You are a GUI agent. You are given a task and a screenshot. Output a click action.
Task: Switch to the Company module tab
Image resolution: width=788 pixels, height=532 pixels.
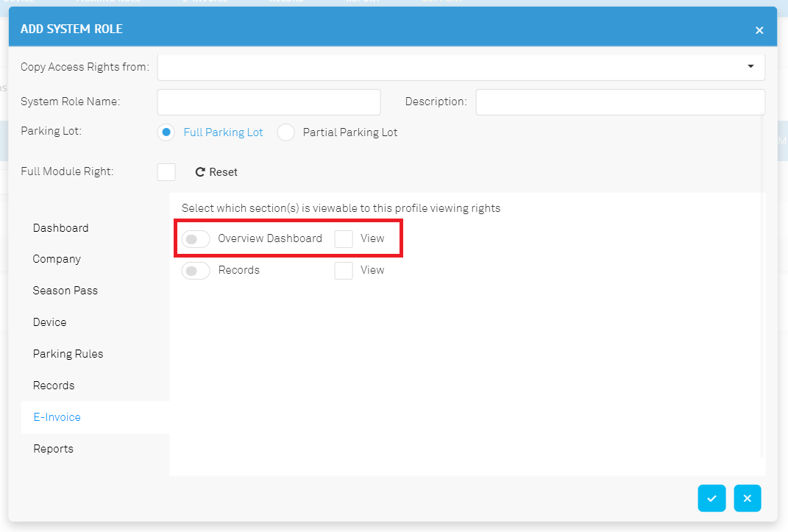[57, 259]
